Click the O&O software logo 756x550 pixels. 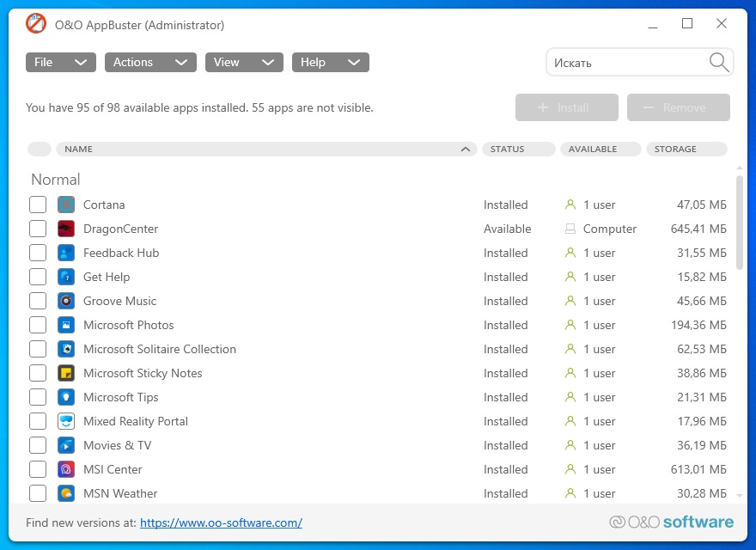[672, 522]
